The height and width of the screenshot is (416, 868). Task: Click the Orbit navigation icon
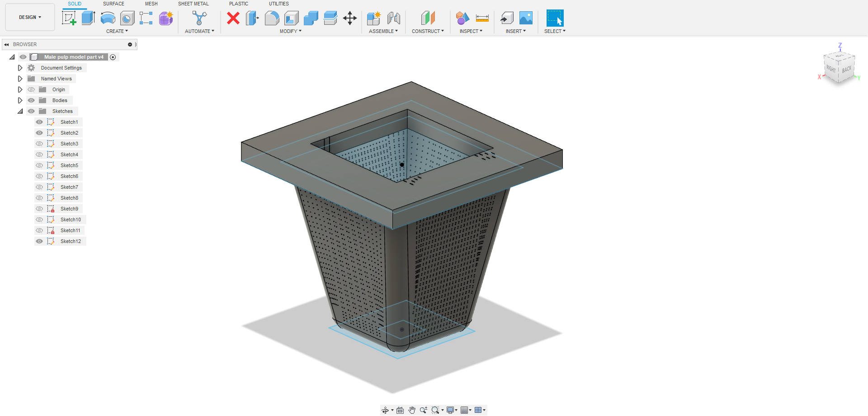click(x=385, y=410)
